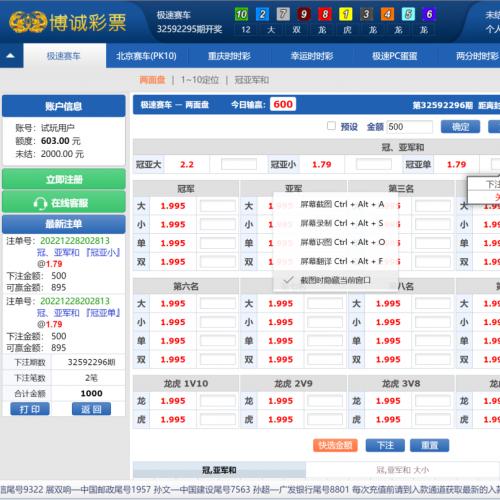
Task: Click the orange 快选金额 button
Action: click(335, 445)
